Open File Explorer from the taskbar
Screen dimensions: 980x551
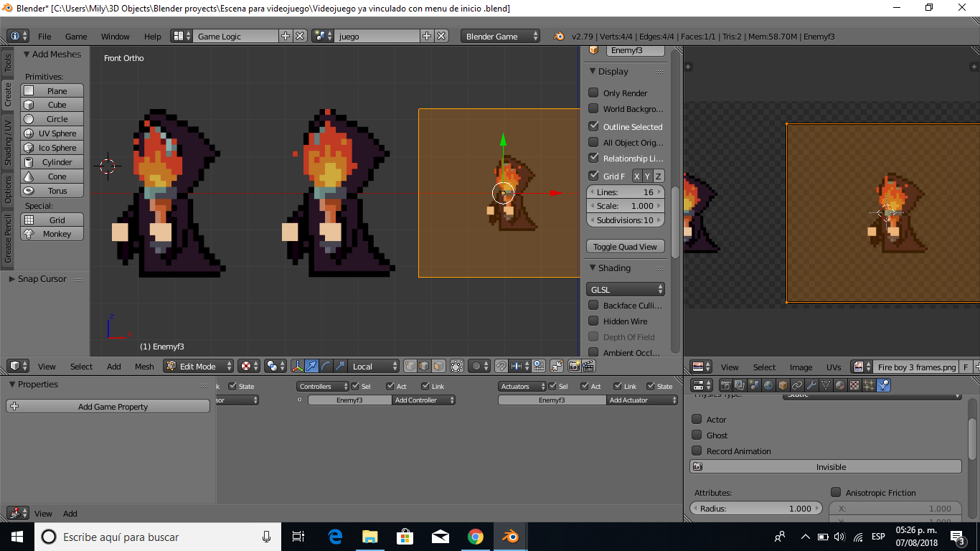(370, 536)
